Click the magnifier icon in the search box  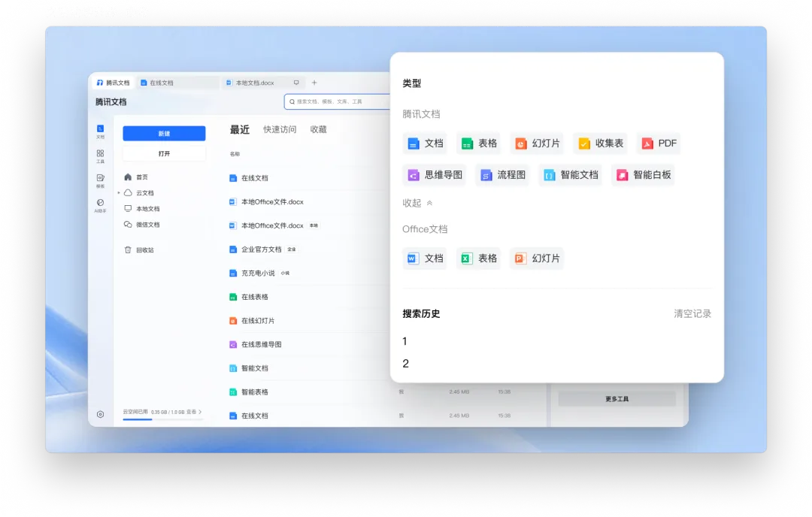[x=292, y=101]
